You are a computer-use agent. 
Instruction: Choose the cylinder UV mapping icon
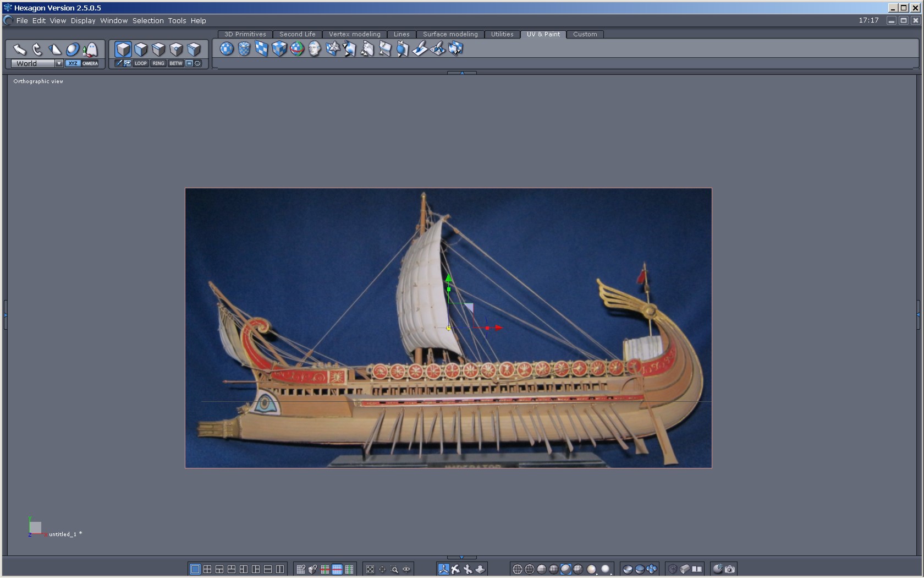tap(244, 49)
